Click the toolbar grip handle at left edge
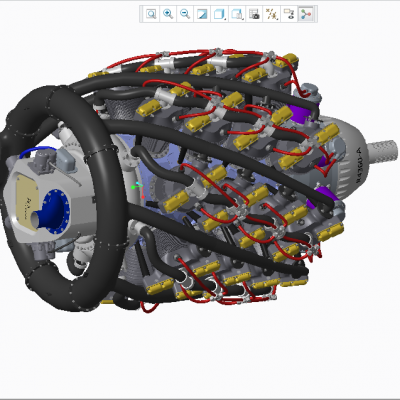The image size is (400, 400). pyautogui.click(x=141, y=14)
